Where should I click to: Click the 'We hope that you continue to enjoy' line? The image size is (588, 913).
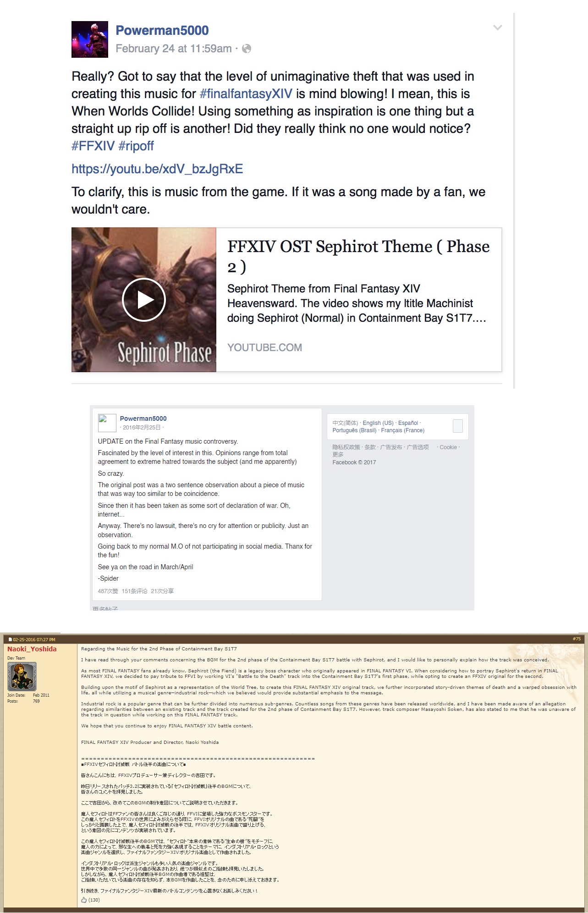(x=167, y=726)
